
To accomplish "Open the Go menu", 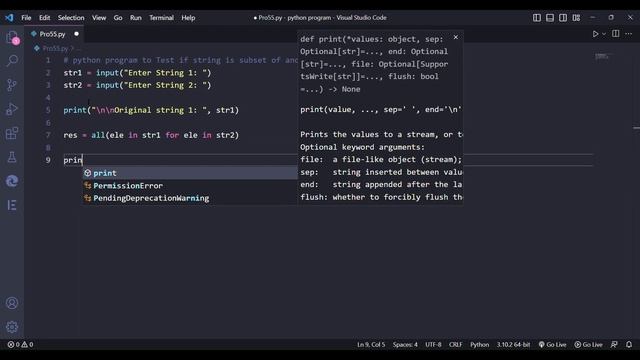I will coord(118,18).
